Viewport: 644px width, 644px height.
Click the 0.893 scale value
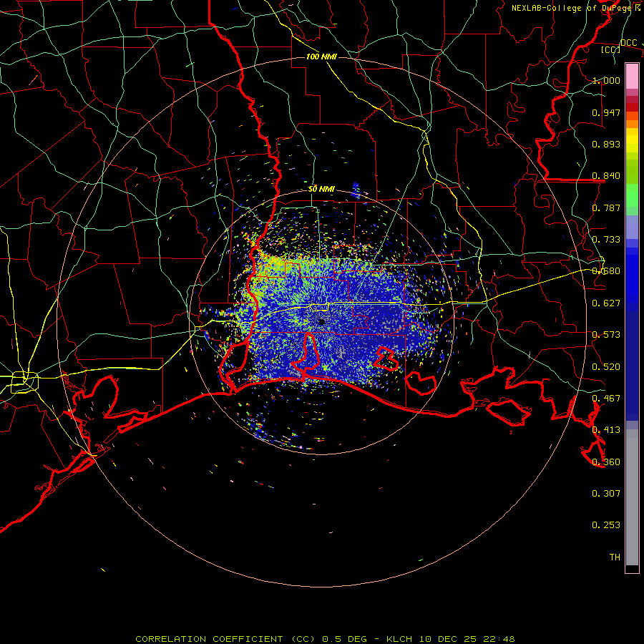pos(606,144)
